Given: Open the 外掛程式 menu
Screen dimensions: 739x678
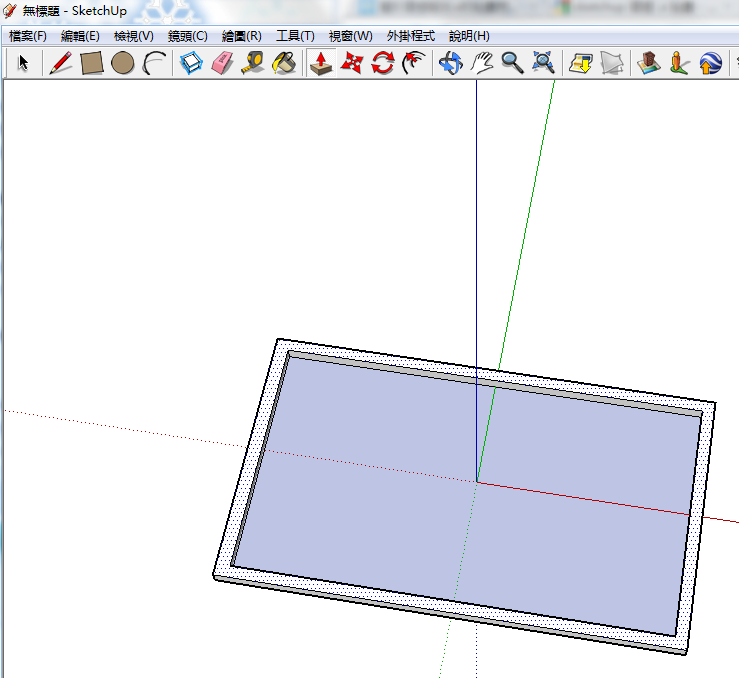Looking at the screenshot, I should tap(411, 36).
